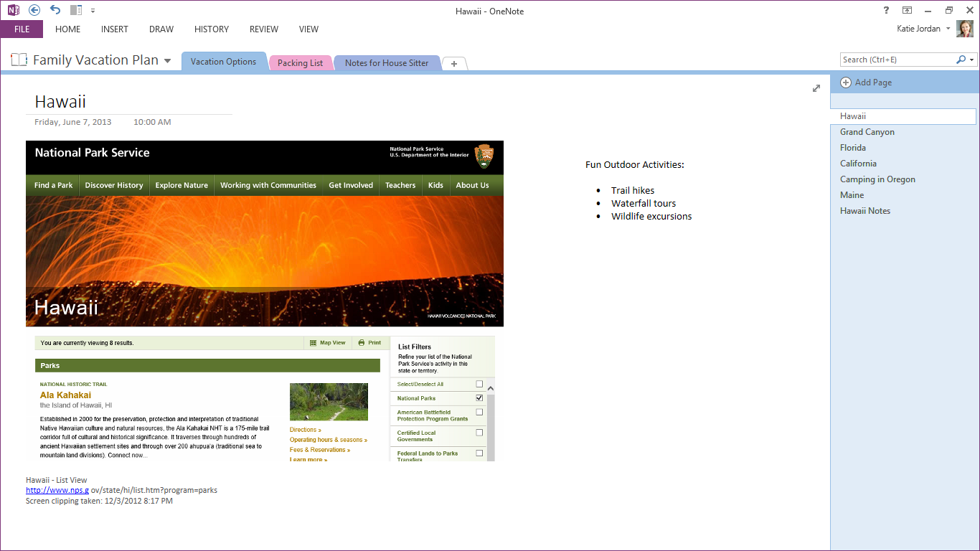Click About Us in the clipping menu
The image size is (980, 551).
pyautogui.click(x=472, y=185)
